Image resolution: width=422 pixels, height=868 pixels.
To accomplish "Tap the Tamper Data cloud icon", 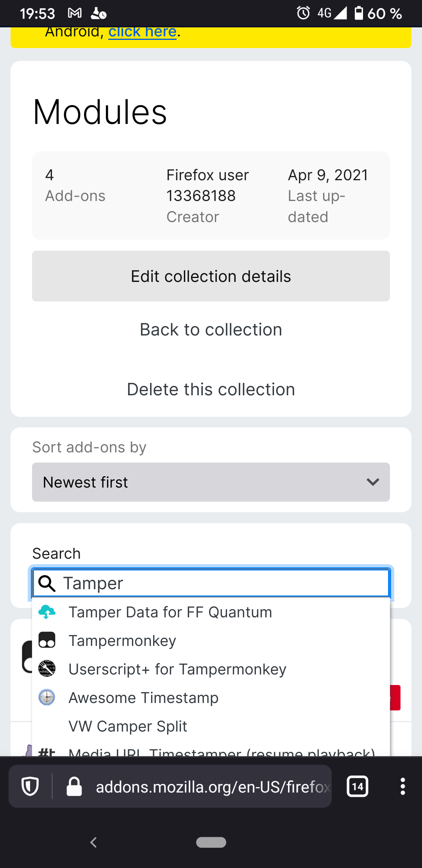I will pos(47,612).
